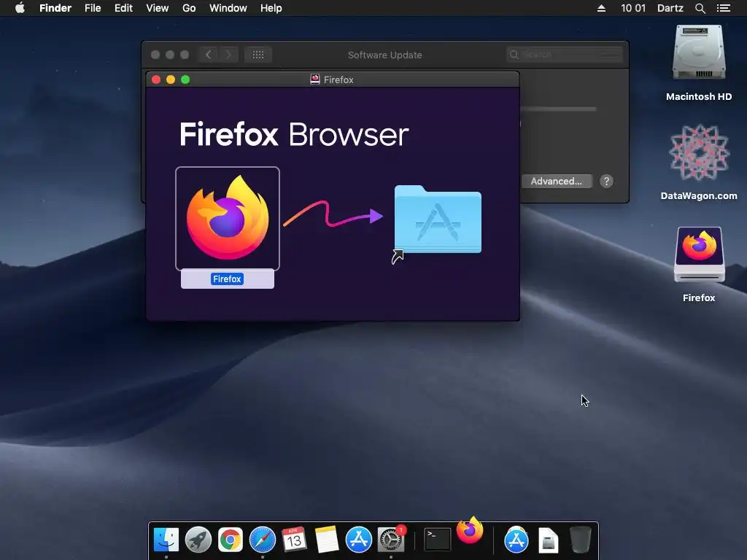747x560 pixels.
Task: Open the File menu
Action: coord(93,8)
